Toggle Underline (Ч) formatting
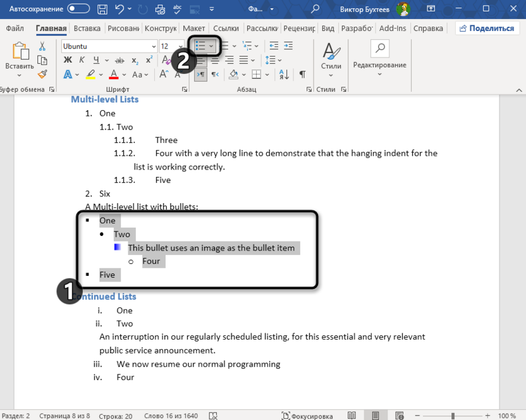Screen dimensions: 526x420 click(x=96, y=60)
